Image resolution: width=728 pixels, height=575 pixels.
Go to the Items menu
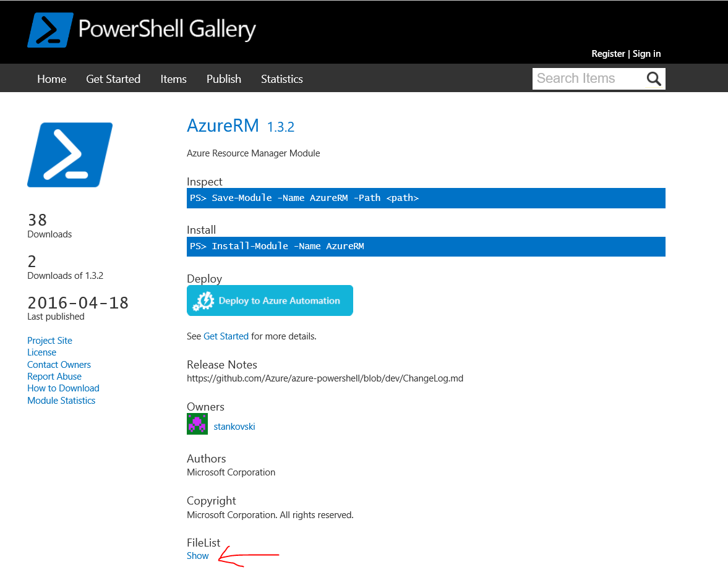pos(174,79)
